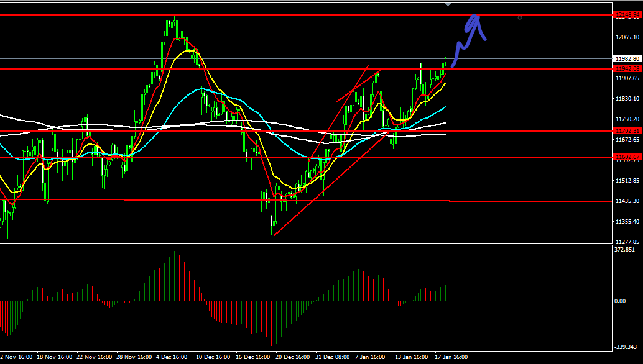Click the 12065.10 price axis label
The width and height of the screenshot is (643, 364).
pyautogui.click(x=627, y=37)
